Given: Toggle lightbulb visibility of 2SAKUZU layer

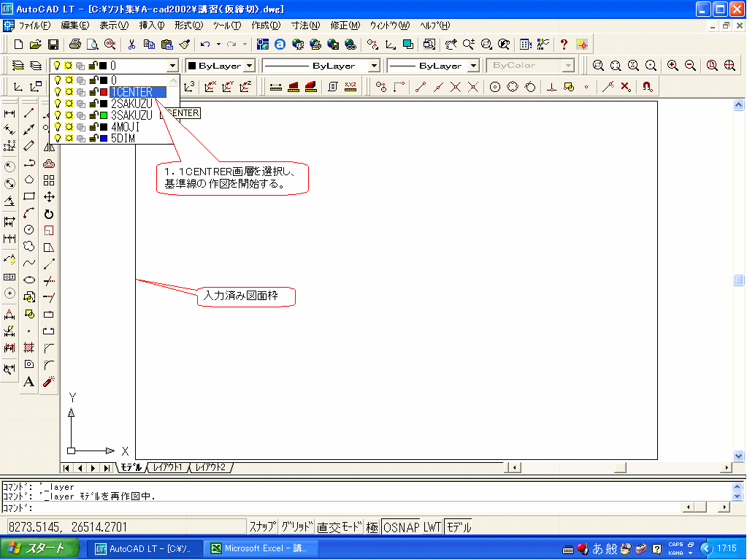Looking at the screenshot, I should pos(58,104).
